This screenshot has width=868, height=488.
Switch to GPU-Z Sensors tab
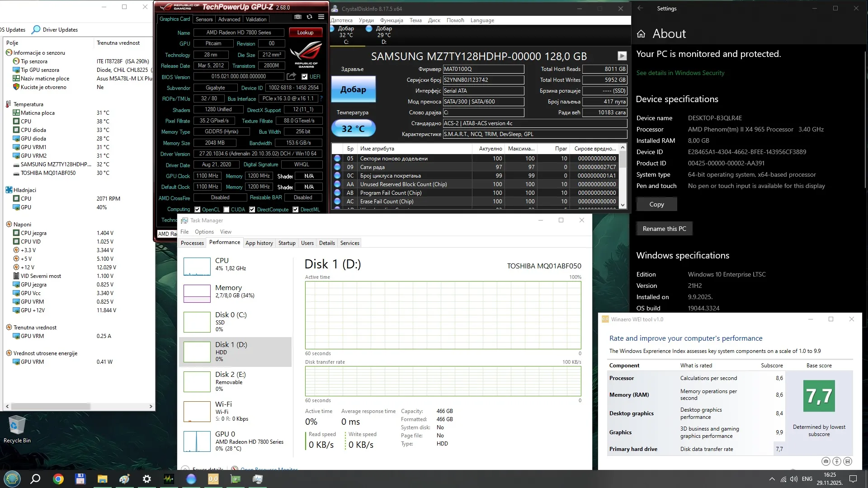[x=204, y=19]
